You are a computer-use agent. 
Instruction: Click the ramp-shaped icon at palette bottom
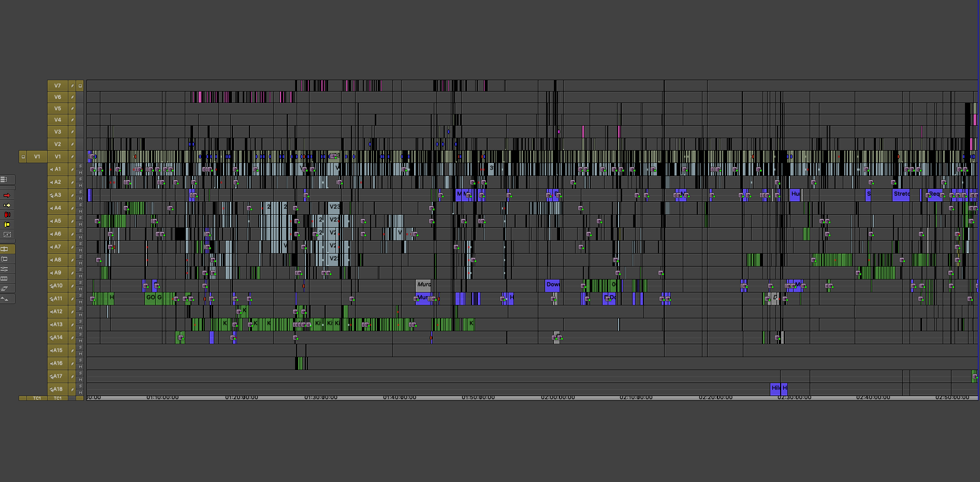pyautogui.click(x=7, y=299)
